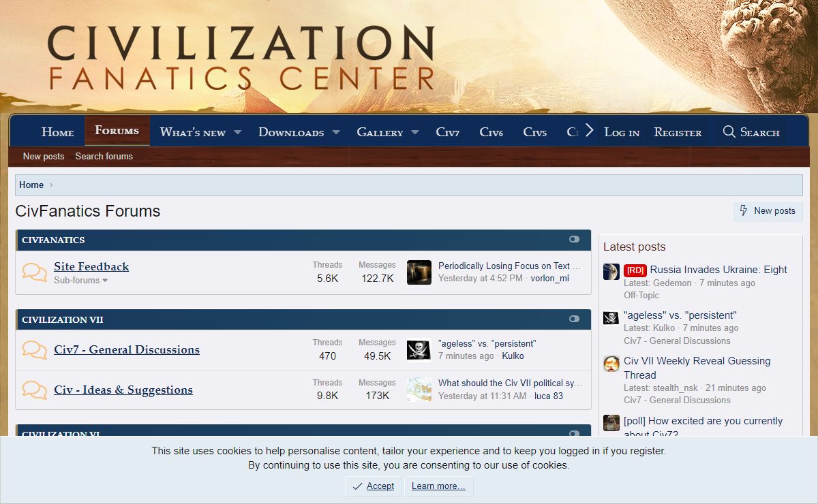The height and width of the screenshot is (504, 818).
Task: Click Kulko username in Civ7 General Discussions row
Action: [513, 356]
